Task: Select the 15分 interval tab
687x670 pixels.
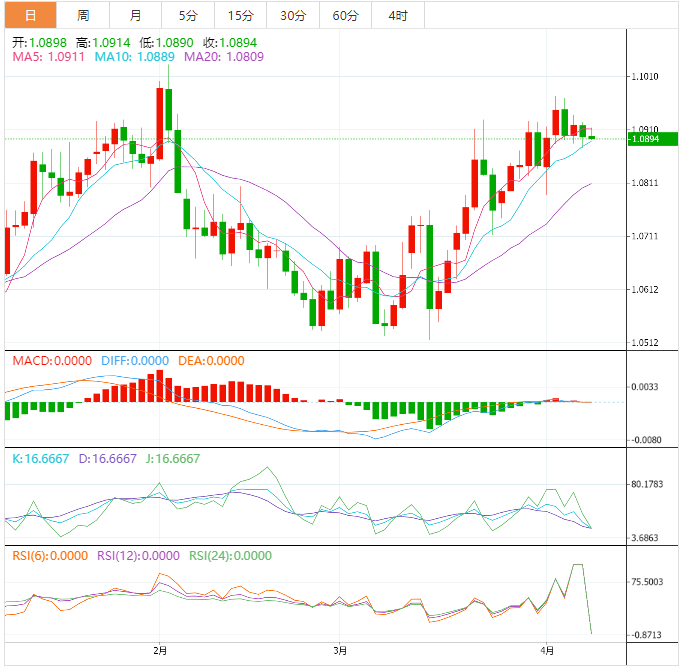Action: pos(240,15)
